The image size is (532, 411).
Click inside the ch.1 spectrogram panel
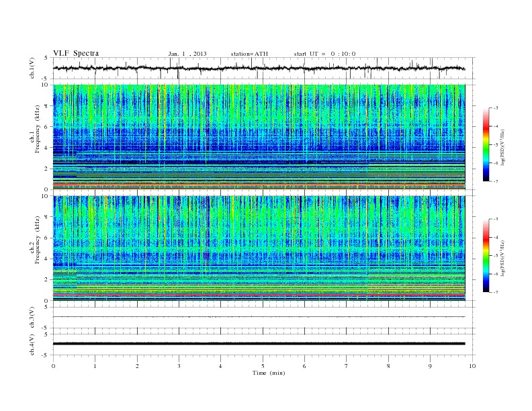click(x=259, y=137)
